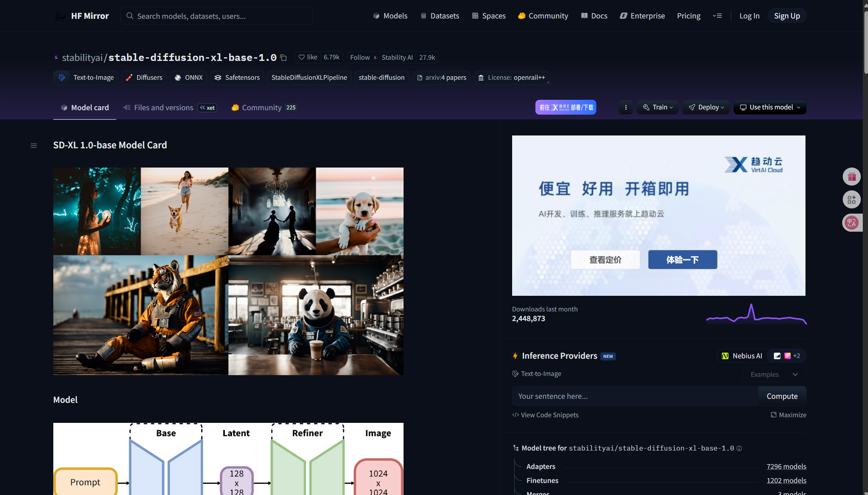
Task: Click the Text-to-Image label under Inference Providers
Action: pos(537,374)
